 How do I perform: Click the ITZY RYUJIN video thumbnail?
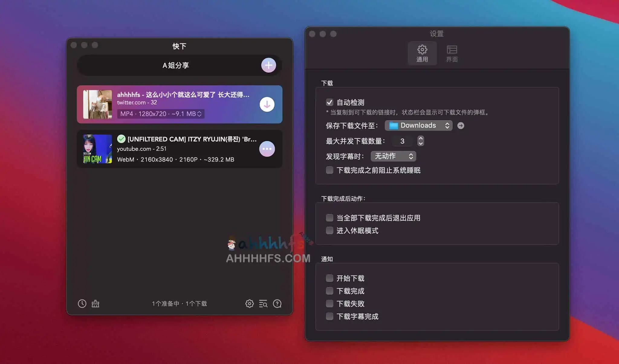coord(97,149)
